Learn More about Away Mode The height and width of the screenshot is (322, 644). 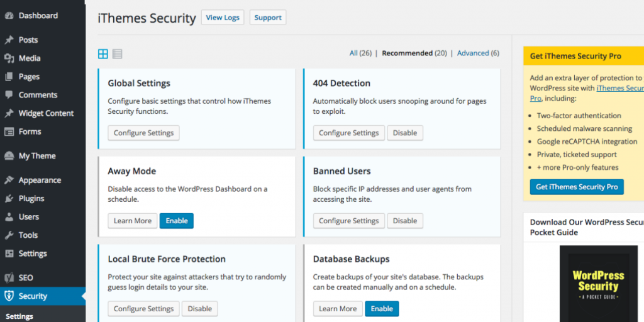[x=133, y=221]
